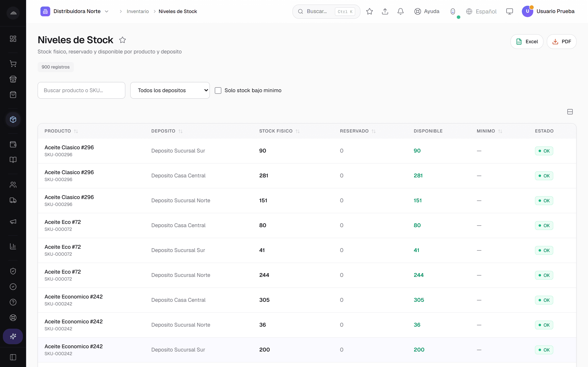This screenshot has height=367, width=588.
Task: Click the upload share icon in header
Action: coord(385,11)
